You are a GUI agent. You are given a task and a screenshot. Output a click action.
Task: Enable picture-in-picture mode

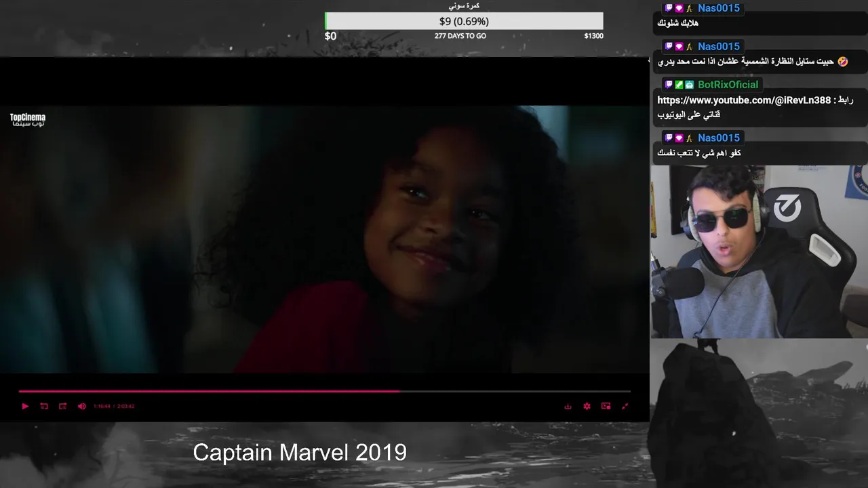pyautogui.click(x=606, y=406)
